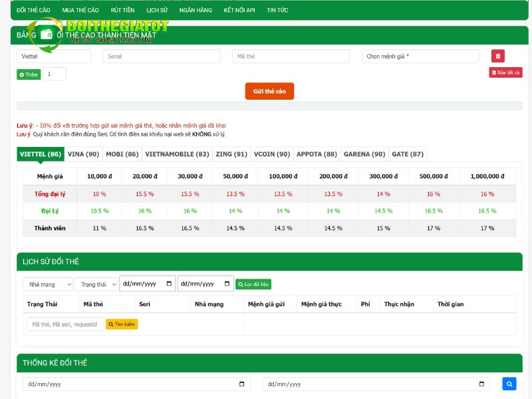Click the 500,000 đ column header
The height and width of the screenshot is (399, 532).
point(434,176)
